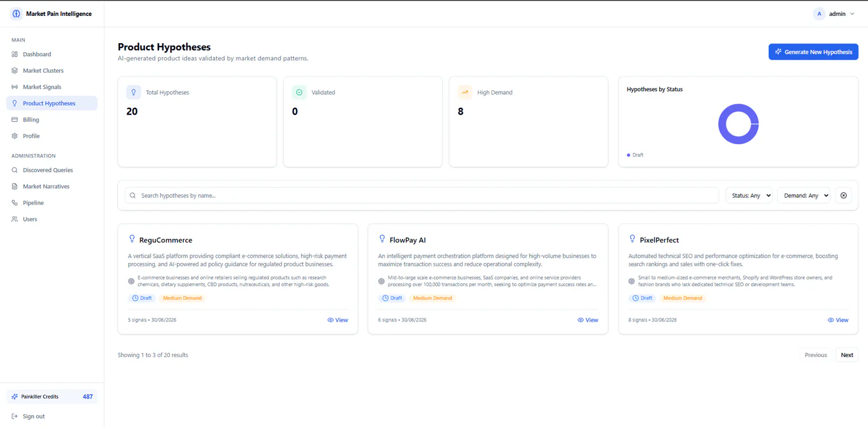This screenshot has height=427, width=868.
Task: View the PixelPerfect hypothesis
Action: [838, 320]
